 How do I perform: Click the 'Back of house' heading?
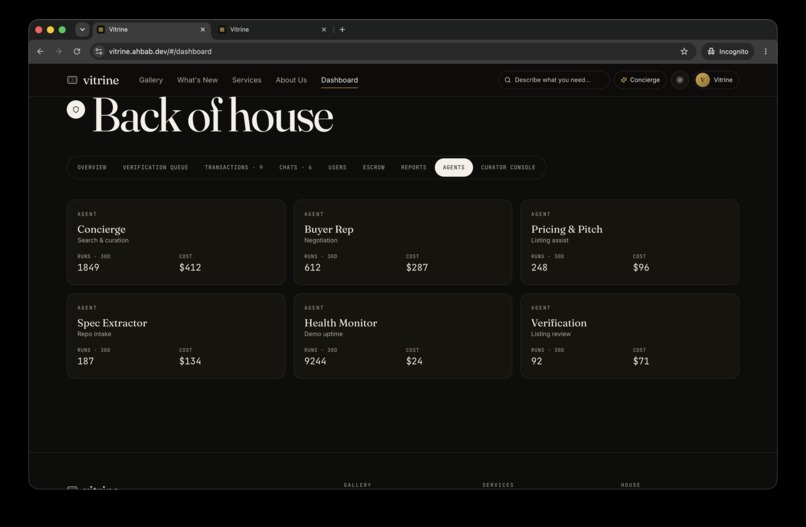(x=213, y=116)
